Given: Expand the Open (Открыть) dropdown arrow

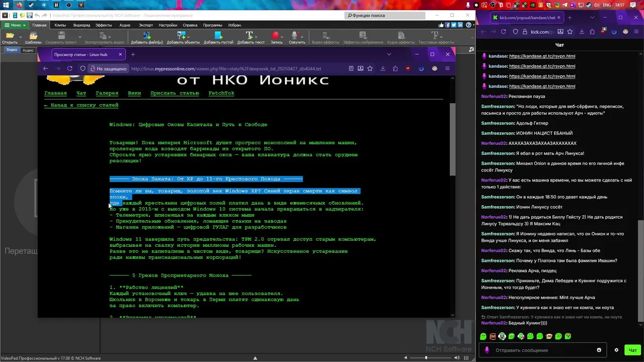Looking at the screenshot, I should tap(21, 36).
